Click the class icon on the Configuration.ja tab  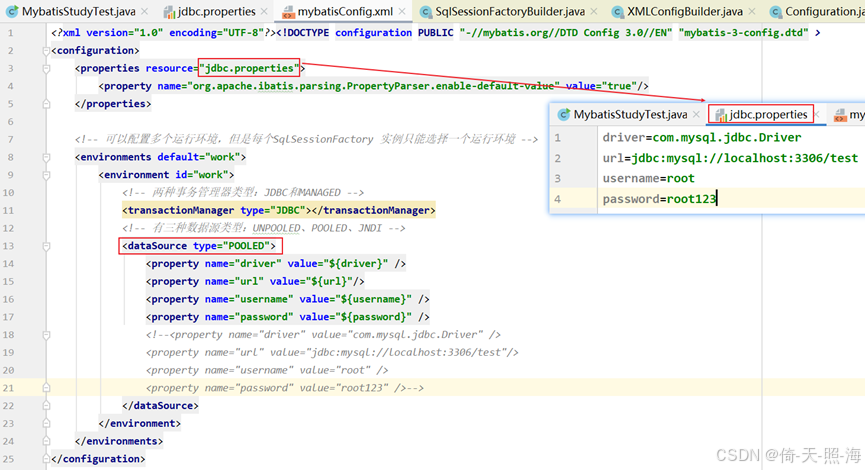coord(776,12)
